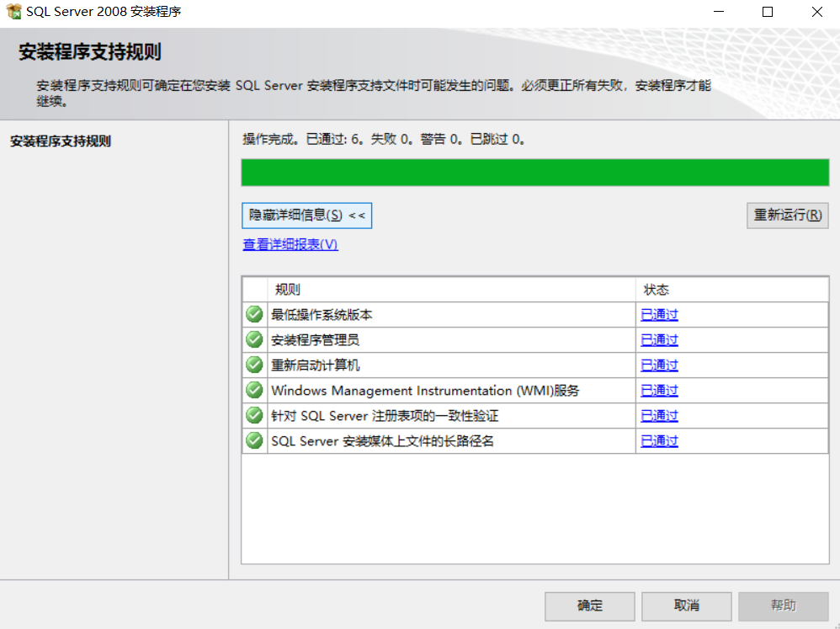This screenshot has height=629, width=840.
Task: Click the green icon beside SQL Server 注册表项的一致性验证
Action: (254, 415)
